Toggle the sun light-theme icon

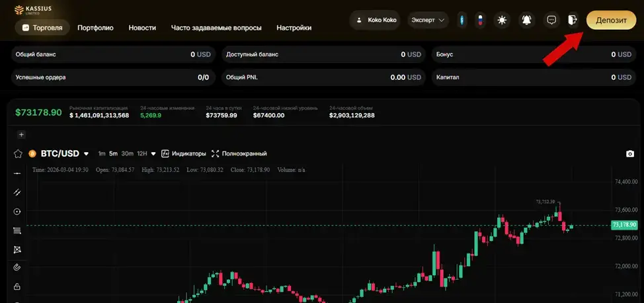(x=502, y=20)
